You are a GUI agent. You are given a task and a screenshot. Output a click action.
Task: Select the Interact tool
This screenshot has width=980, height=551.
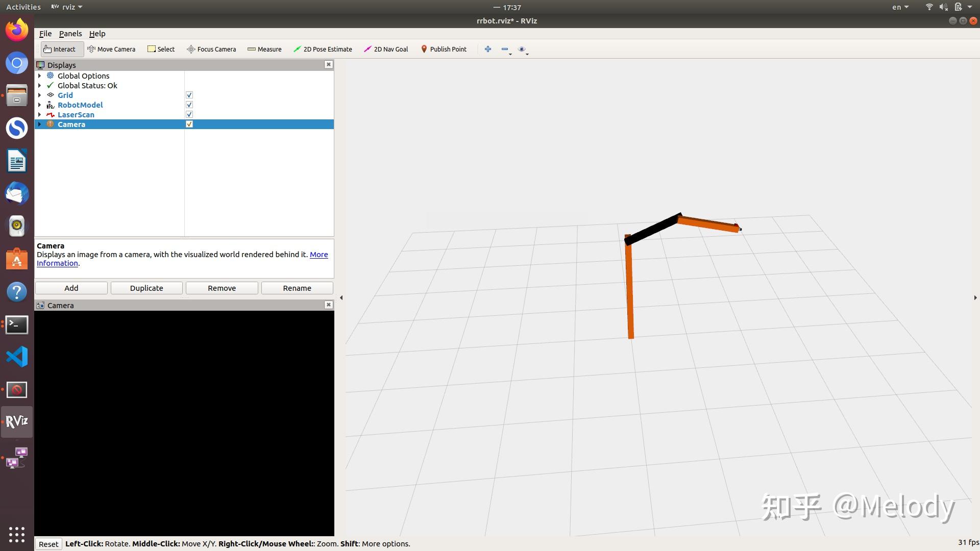(60, 49)
